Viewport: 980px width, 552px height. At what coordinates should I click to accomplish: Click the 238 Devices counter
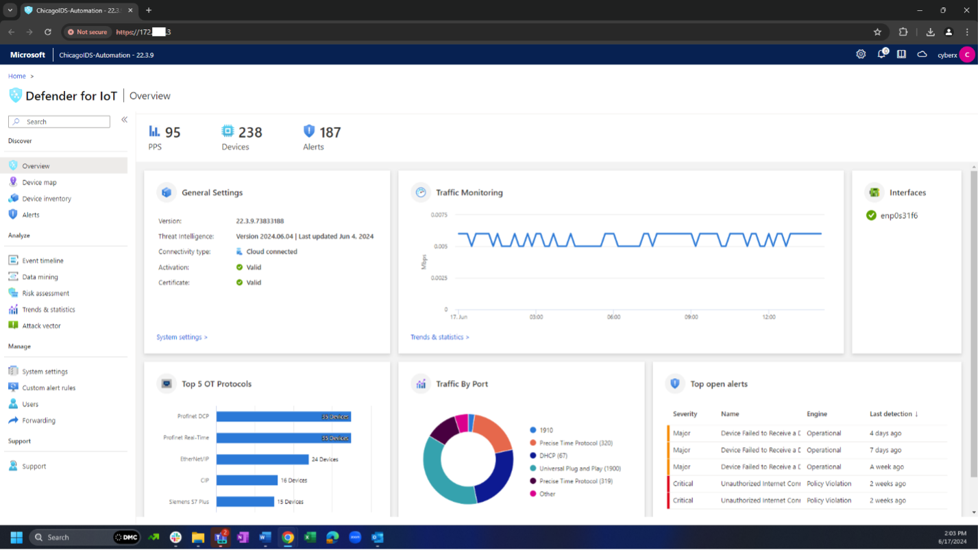tap(242, 137)
